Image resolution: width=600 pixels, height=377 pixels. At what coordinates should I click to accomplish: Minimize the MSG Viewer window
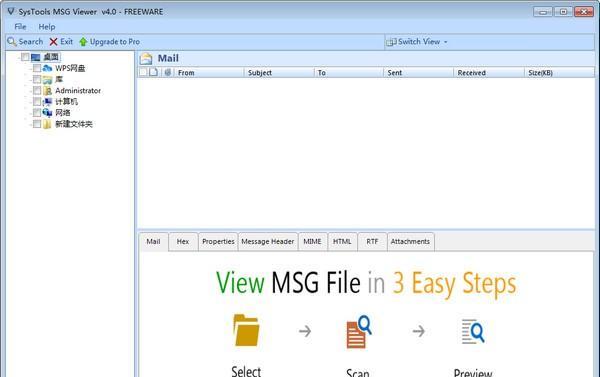click(543, 12)
